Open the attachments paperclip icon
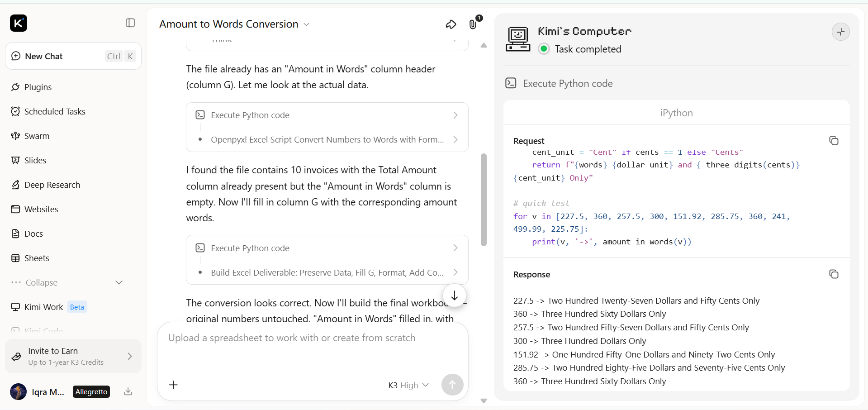This screenshot has width=868, height=410. click(x=473, y=24)
